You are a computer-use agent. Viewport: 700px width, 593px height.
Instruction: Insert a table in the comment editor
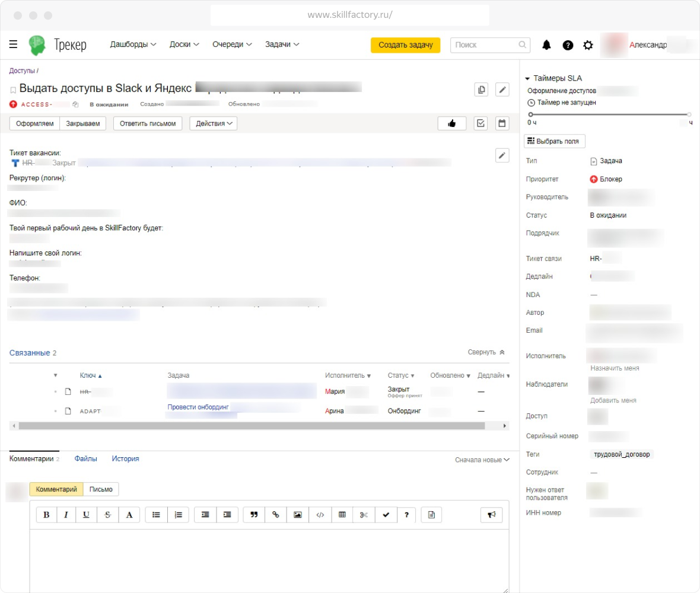[342, 515]
